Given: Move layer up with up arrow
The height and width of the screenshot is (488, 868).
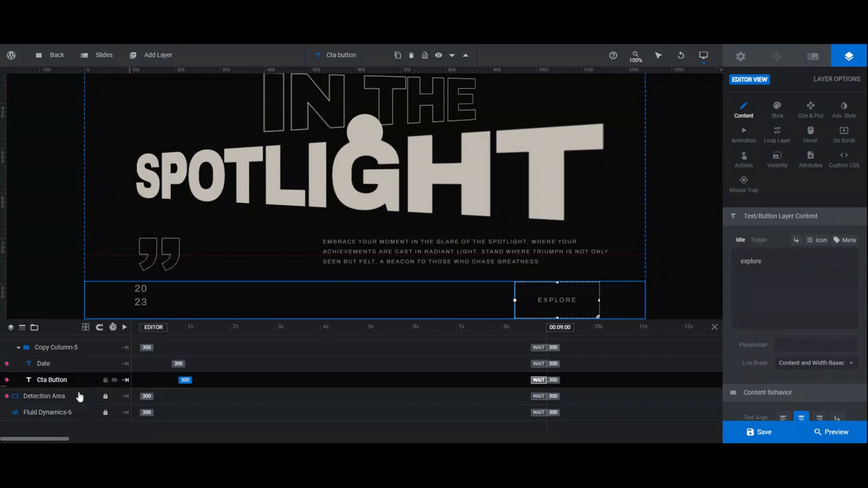Looking at the screenshot, I should click(465, 55).
